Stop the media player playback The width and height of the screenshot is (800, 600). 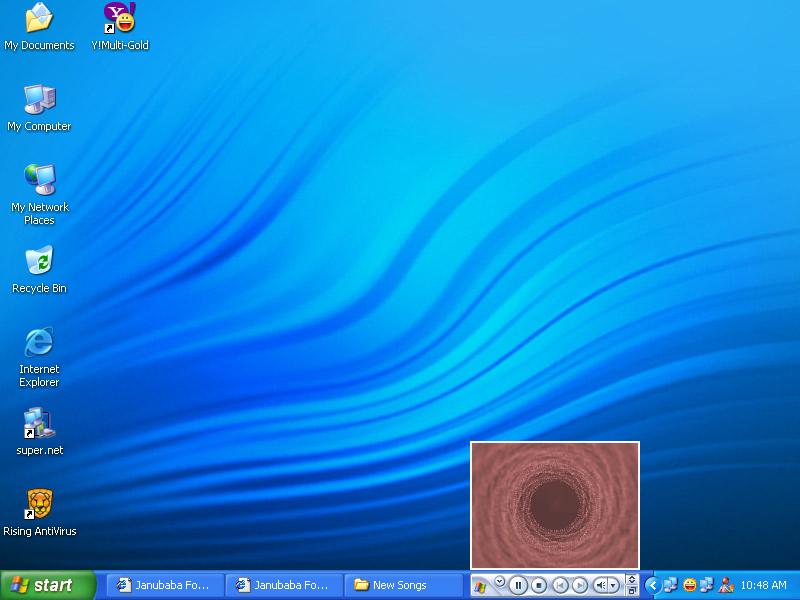pos(539,585)
